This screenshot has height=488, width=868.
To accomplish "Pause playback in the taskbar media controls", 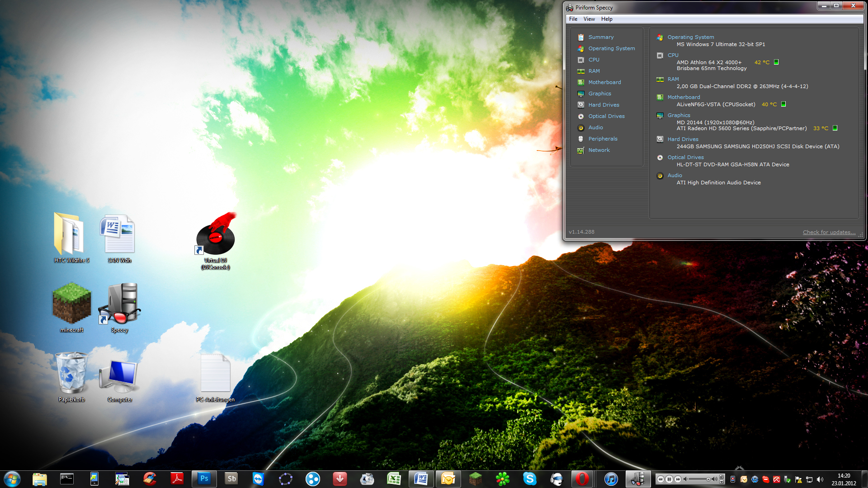I will coord(669,479).
